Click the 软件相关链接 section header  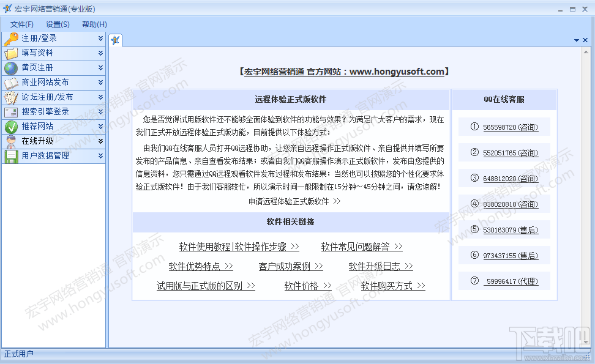click(x=291, y=222)
